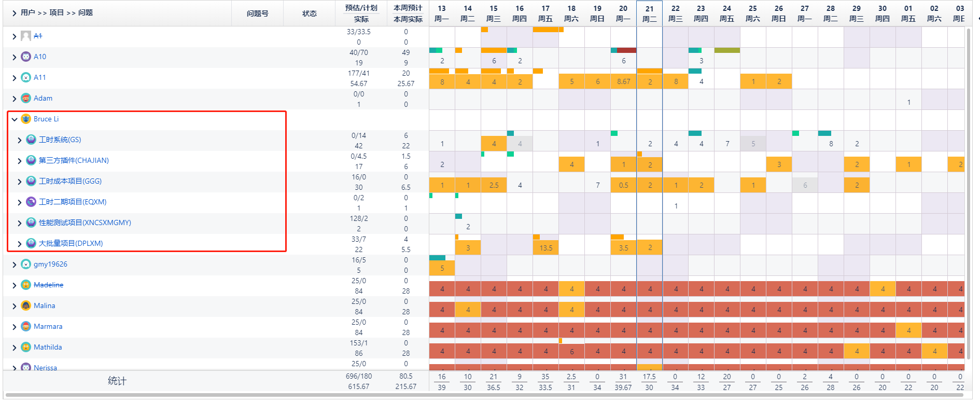Click the 工时系统(GS) project icon
Viewport: 980px width, 403px height.
click(31, 140)
